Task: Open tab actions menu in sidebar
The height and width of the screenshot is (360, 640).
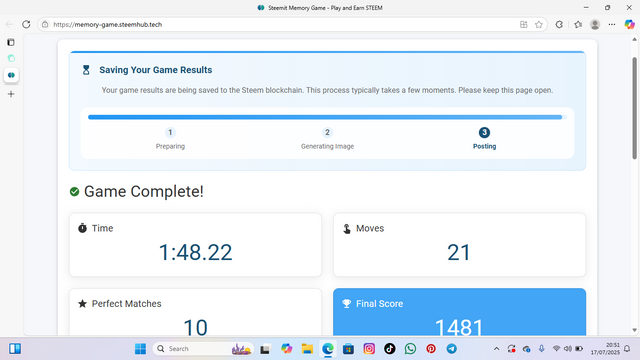Action: coord(11,42)
